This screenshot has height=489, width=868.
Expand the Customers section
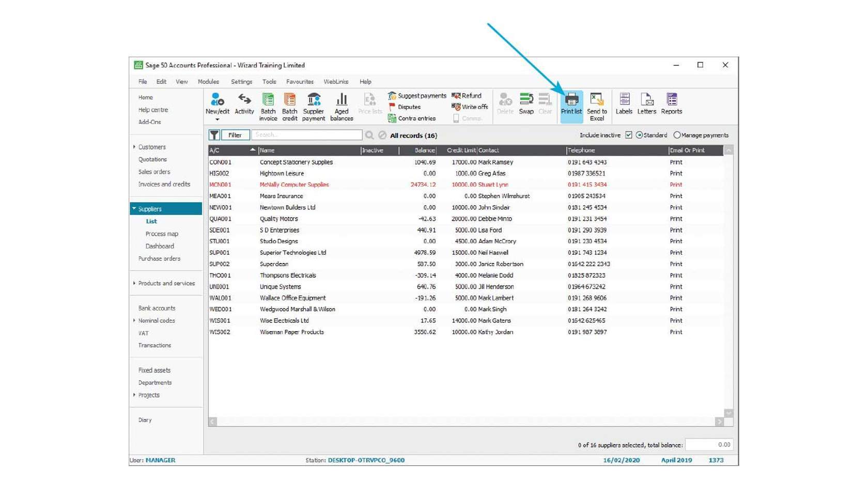point(134,147)
